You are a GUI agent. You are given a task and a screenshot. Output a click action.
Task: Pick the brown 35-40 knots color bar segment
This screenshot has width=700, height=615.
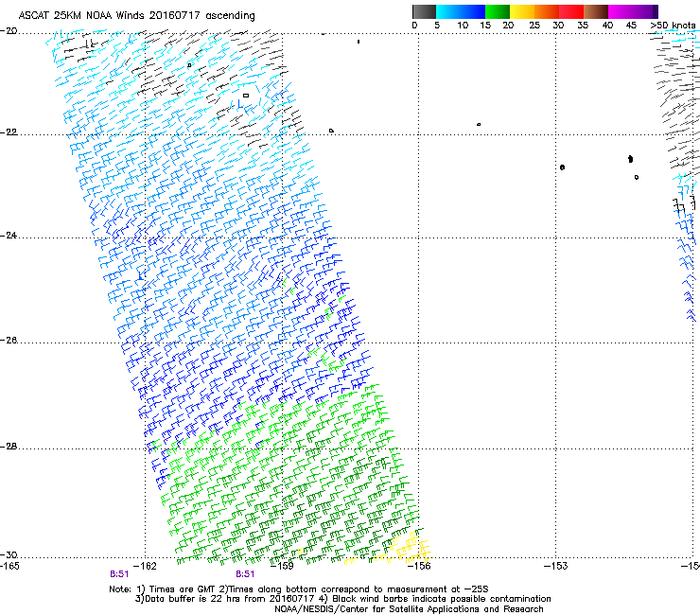pos(596,11)
